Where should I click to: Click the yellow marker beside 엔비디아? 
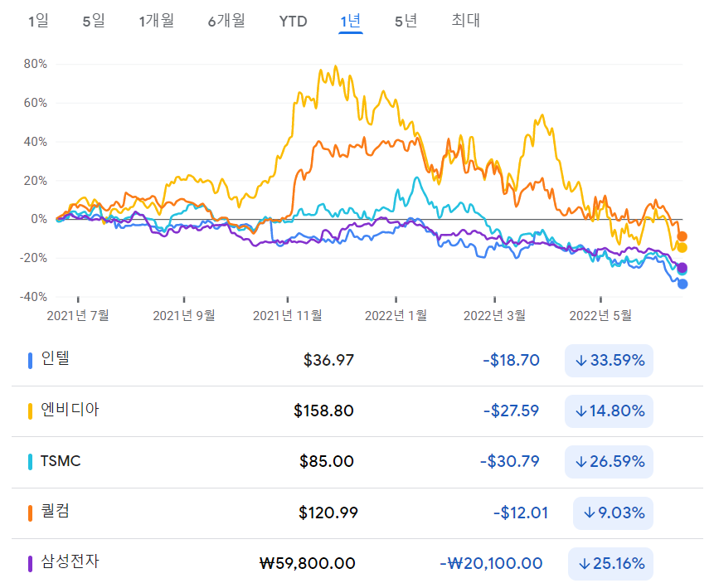click(x=30, y=411)
